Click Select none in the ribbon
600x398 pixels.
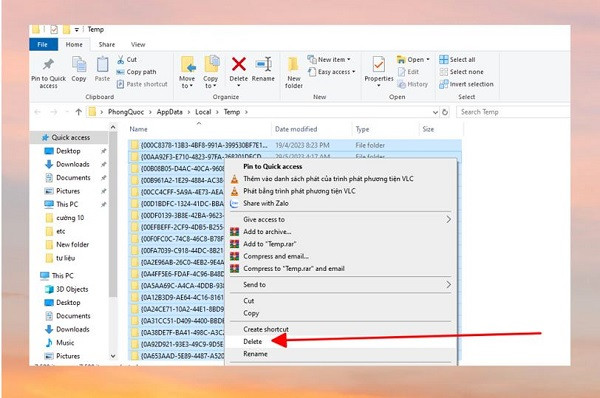pyautogui.click(x=461, y=72)
